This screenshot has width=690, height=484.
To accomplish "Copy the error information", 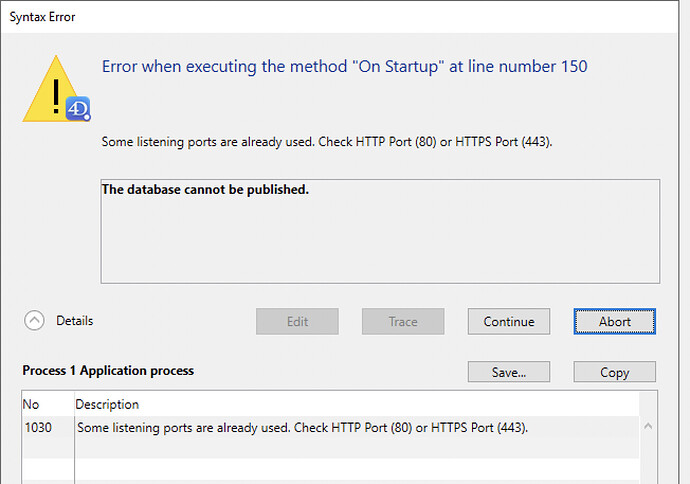I will pyautogui.click(x=614, y=372).
